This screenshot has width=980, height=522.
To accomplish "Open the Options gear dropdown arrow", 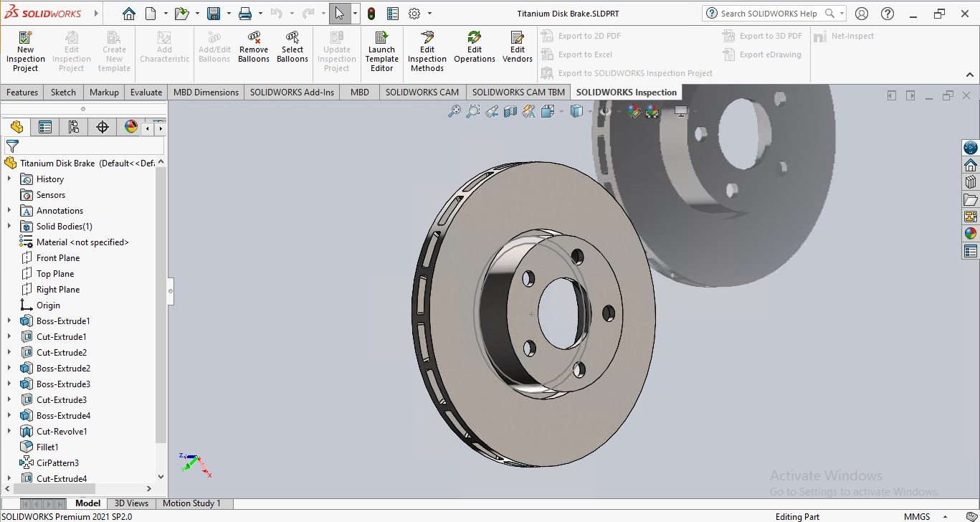I will (x=429, y=14).
